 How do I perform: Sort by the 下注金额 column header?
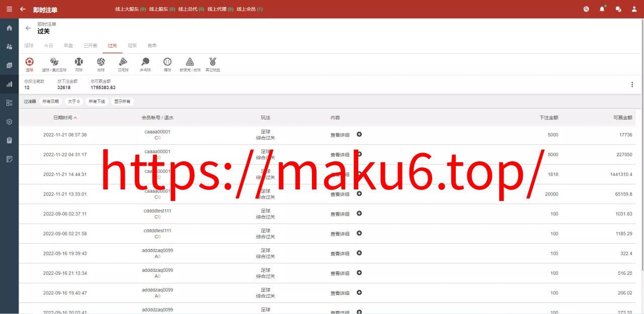pos(548,118)
